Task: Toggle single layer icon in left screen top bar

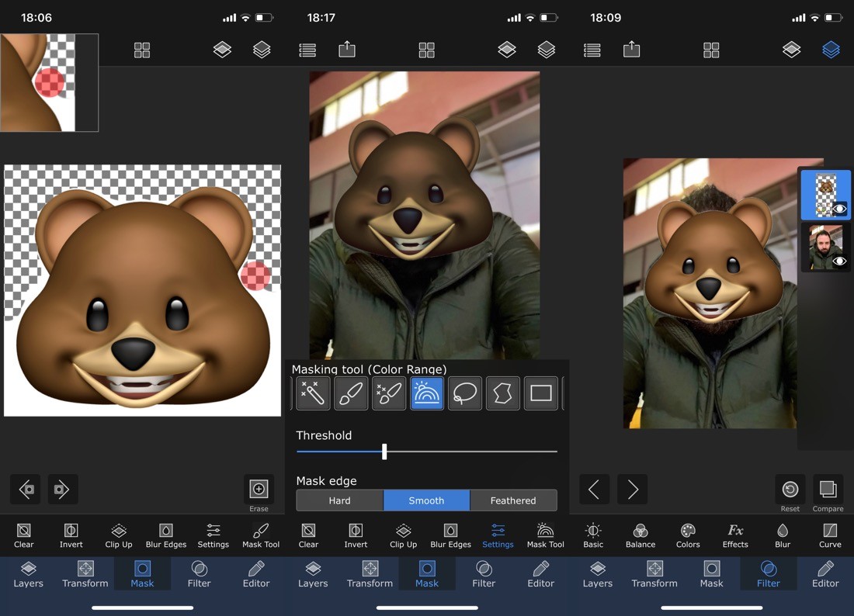Action: 222,50
